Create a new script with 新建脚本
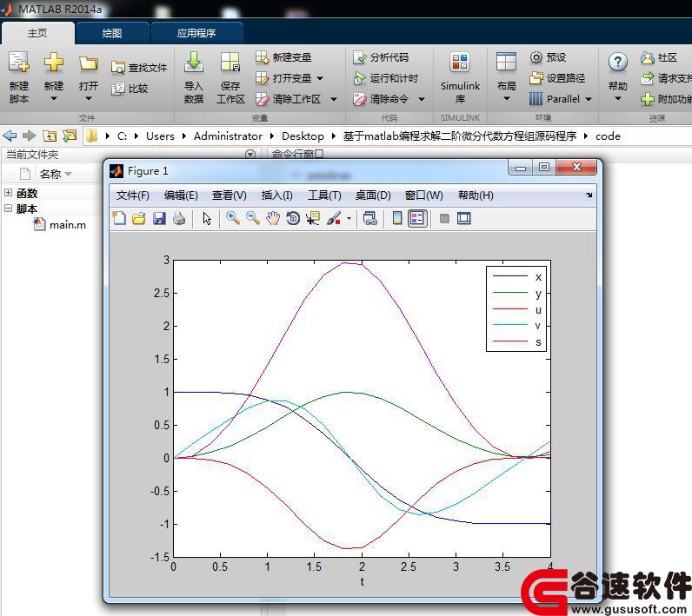 pos(19,77)
